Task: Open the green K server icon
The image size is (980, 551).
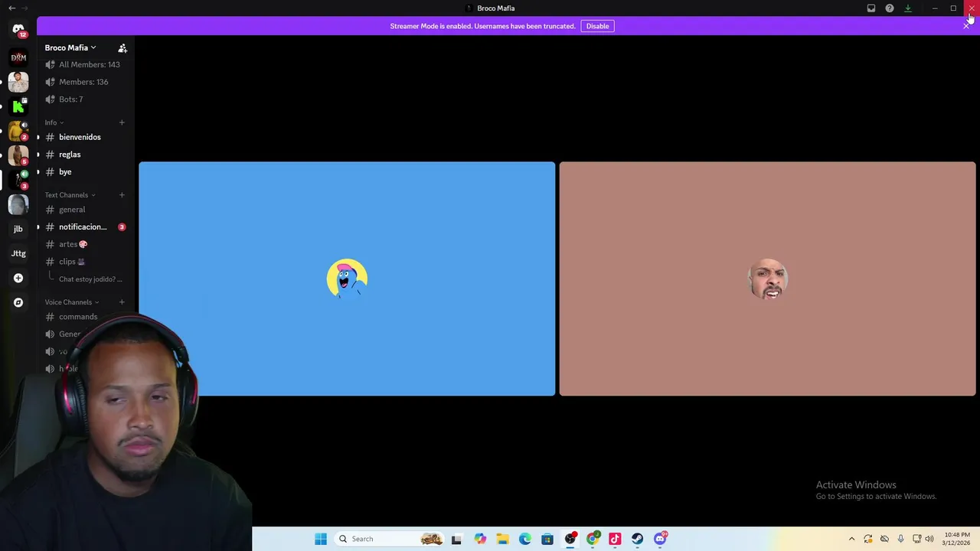Action: [18, 106]
